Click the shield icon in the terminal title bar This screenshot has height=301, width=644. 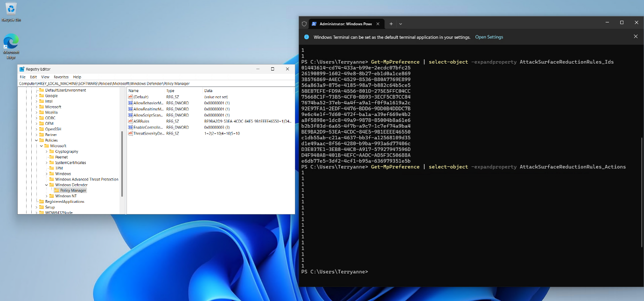304,23
